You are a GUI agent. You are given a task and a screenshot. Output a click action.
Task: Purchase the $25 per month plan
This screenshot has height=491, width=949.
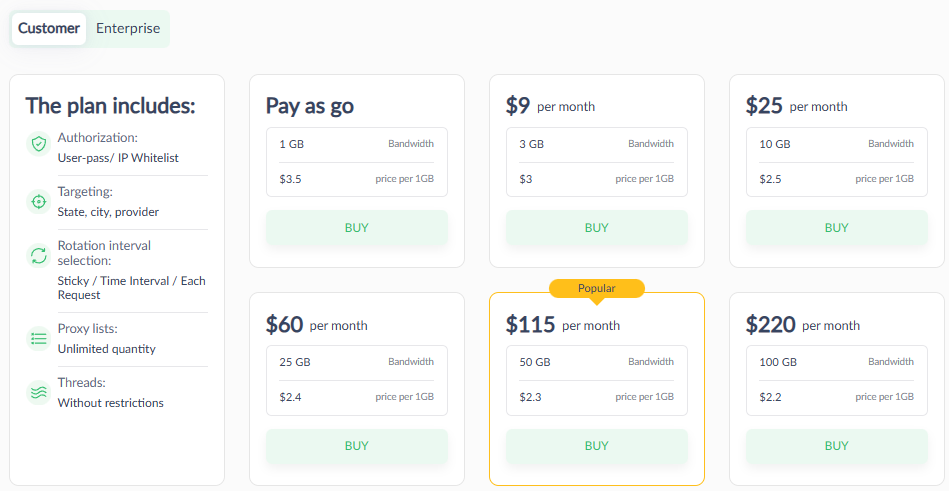click(x=836, y=228)
